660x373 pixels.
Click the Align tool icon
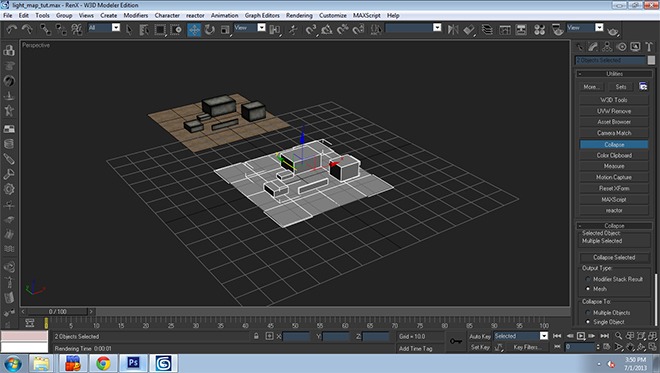pos(469,29)
